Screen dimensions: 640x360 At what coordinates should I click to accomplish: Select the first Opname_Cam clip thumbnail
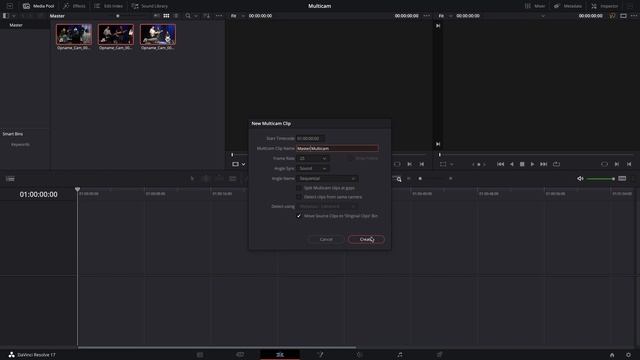[x=74, y=34]
